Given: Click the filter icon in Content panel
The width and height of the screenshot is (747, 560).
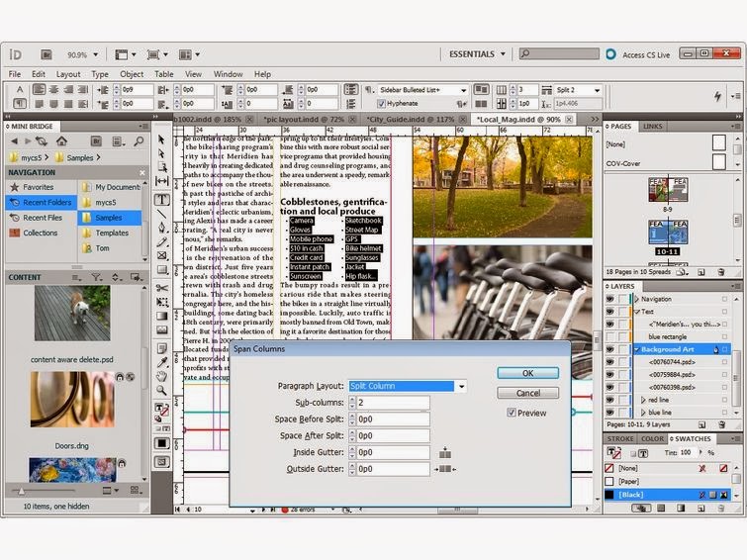Looking at the screenshot, I should click(97, 277).
